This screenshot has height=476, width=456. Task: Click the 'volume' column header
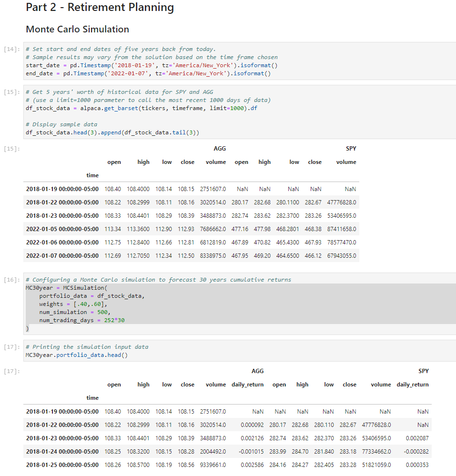(216, 162)
